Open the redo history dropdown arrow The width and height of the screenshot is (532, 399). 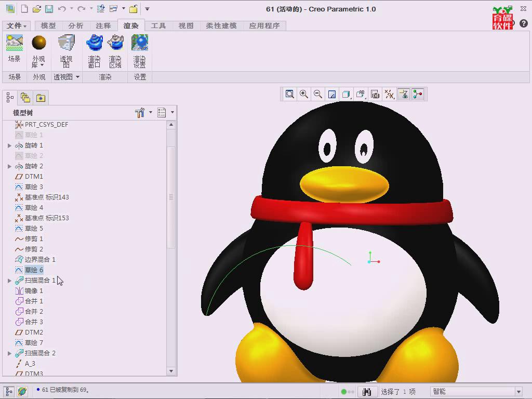[x=91, y=8]
